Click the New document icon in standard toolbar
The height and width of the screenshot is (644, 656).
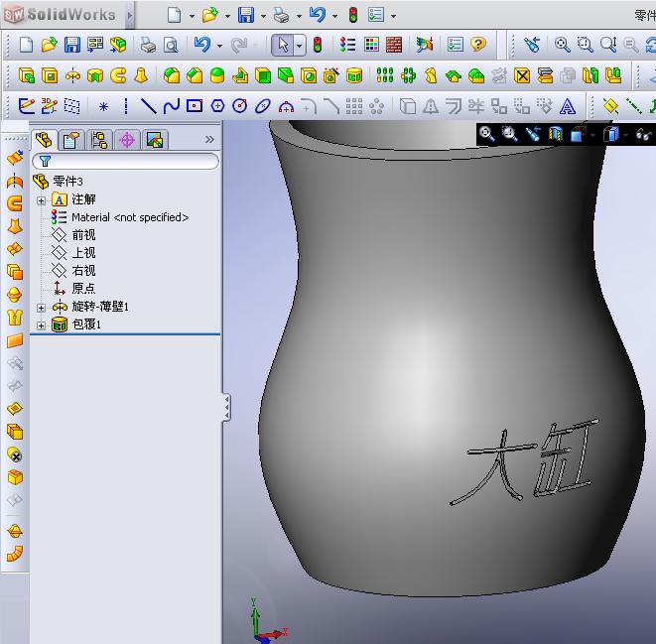click(x=26, y=45)
